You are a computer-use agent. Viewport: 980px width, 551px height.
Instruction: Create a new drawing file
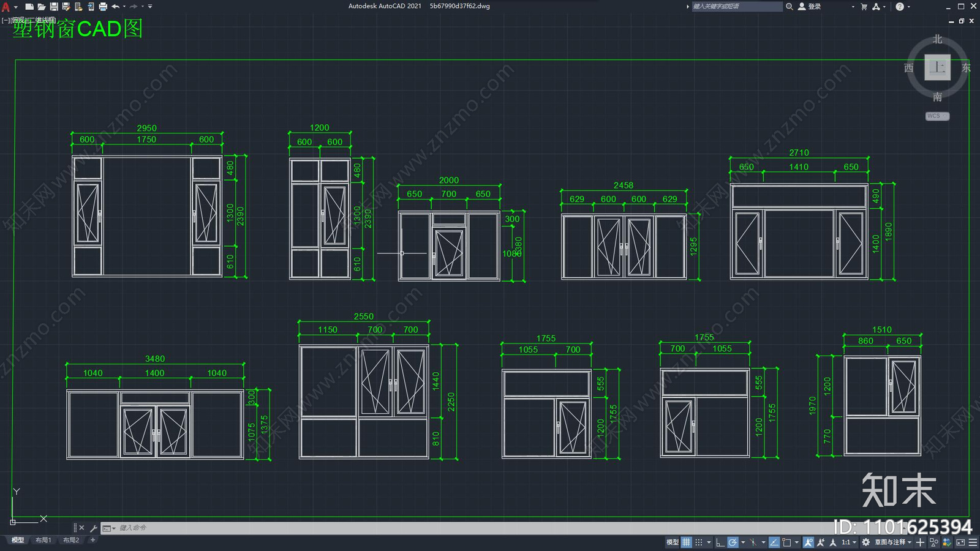tap(29, 7)
